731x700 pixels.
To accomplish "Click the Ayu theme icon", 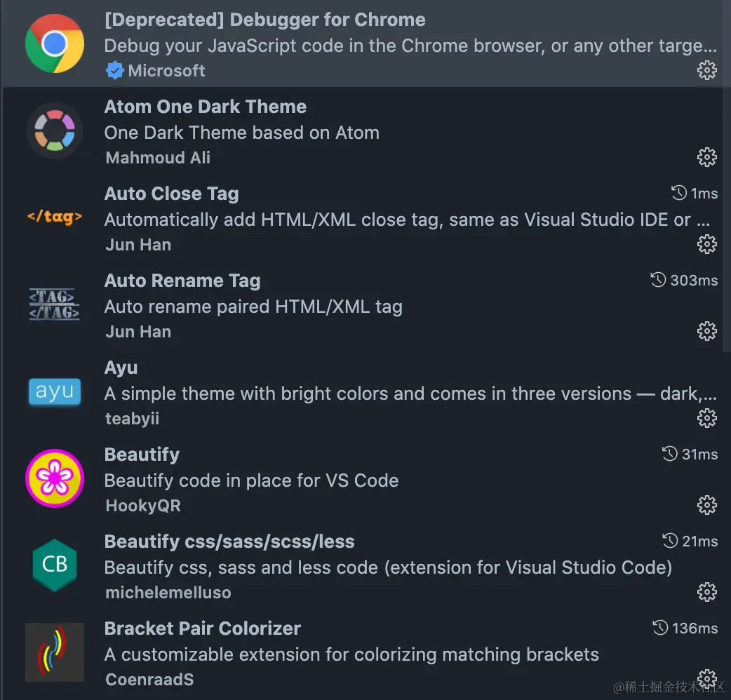I will click(x=55, y=391).
